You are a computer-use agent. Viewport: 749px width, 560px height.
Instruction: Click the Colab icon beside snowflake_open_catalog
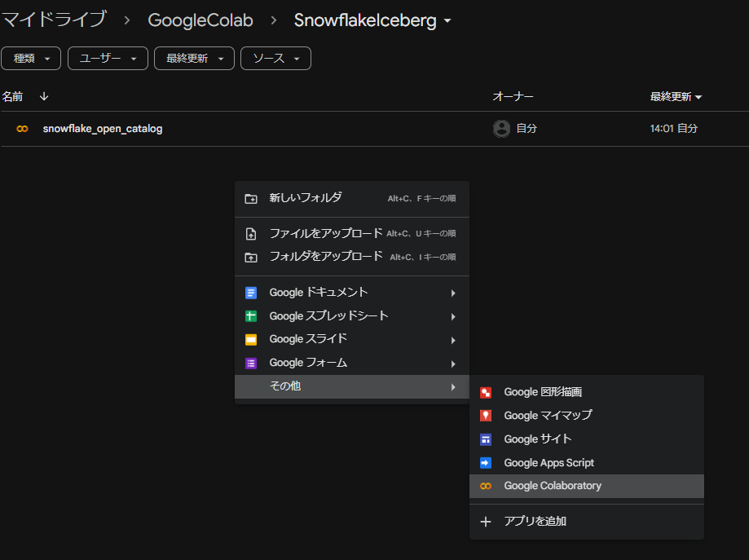coord(22,129)
